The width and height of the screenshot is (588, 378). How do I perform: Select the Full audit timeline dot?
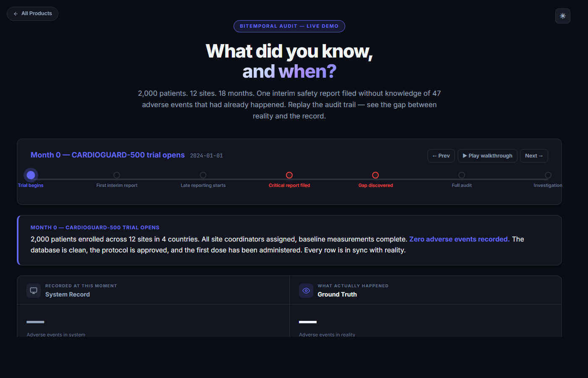click(462, 175)
